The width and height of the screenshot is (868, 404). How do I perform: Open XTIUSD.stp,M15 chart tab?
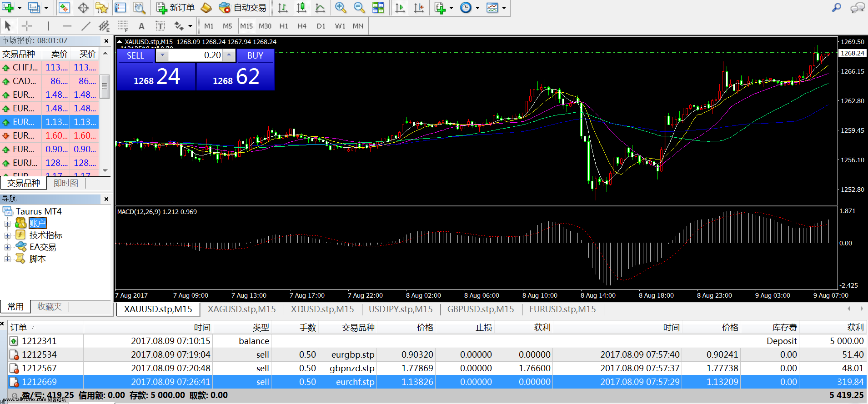pyautogui.click(x=322, y=309)
